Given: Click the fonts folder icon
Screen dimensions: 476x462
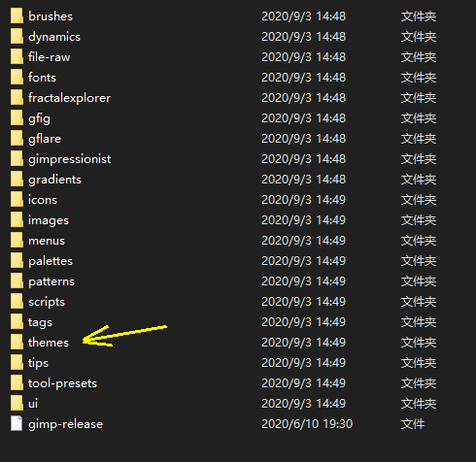Looking at the screenshot, I should [17, 78].
